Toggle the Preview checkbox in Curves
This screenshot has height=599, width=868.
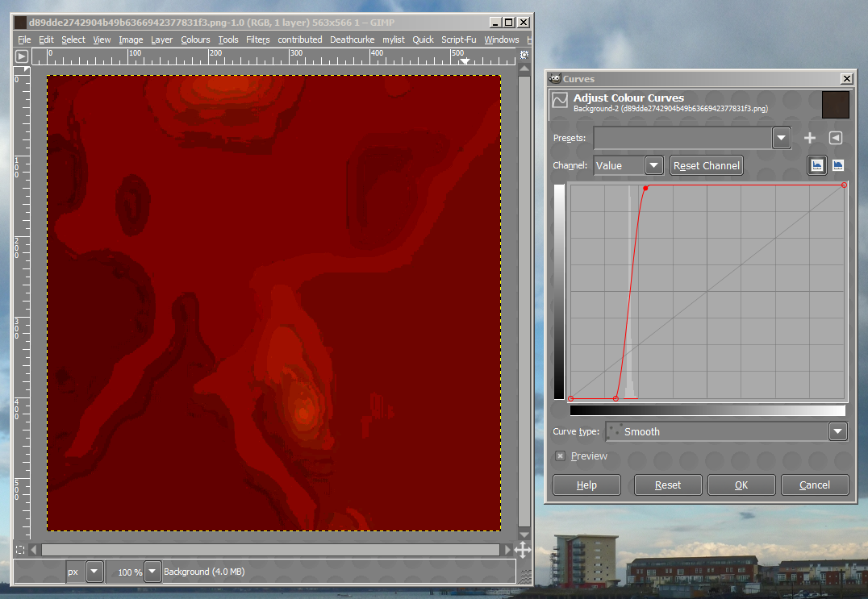click(x=561, y=456)
